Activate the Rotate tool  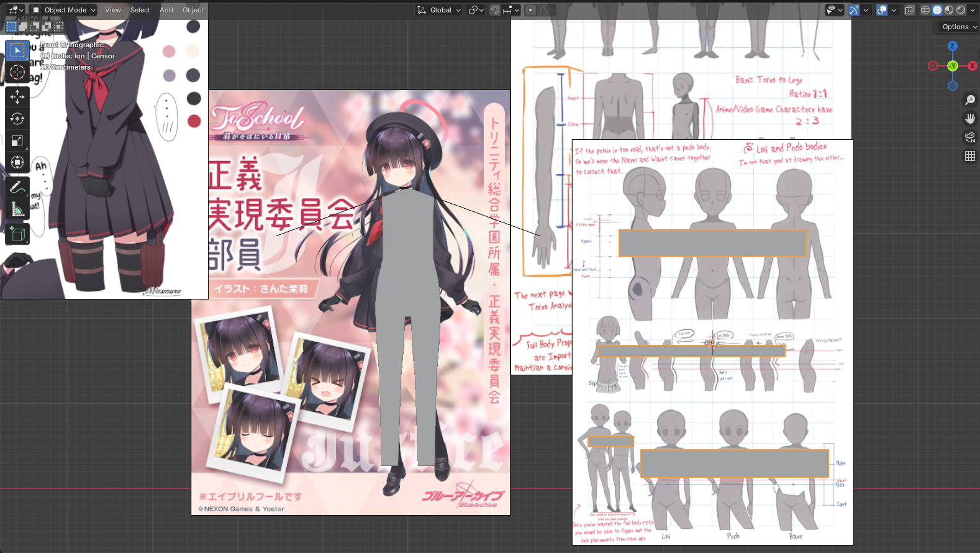pos(17,119)
